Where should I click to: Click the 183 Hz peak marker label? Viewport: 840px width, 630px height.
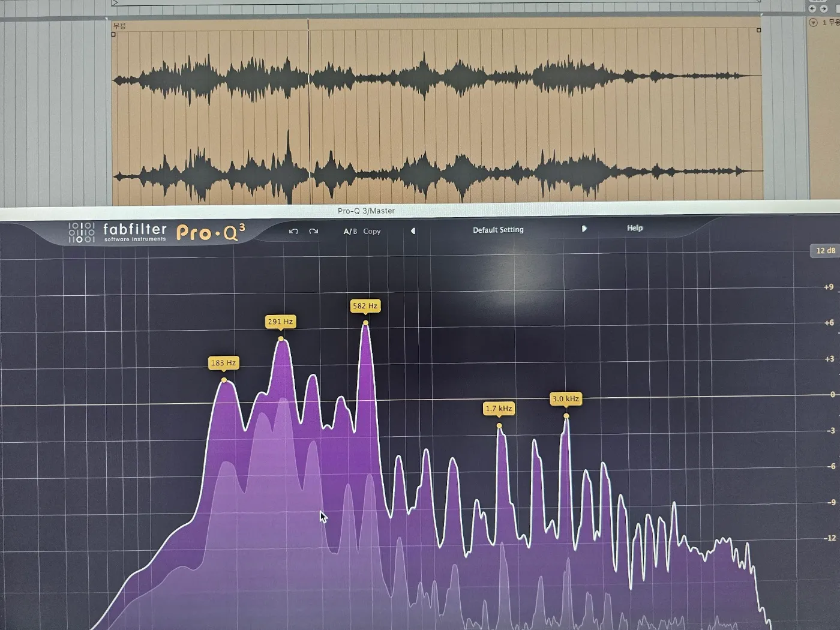pos(223,363)
